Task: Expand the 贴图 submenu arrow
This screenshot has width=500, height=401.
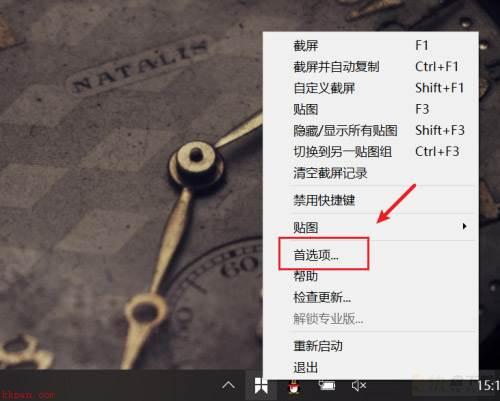Action: pyautogui.click(x=465, y=227)
